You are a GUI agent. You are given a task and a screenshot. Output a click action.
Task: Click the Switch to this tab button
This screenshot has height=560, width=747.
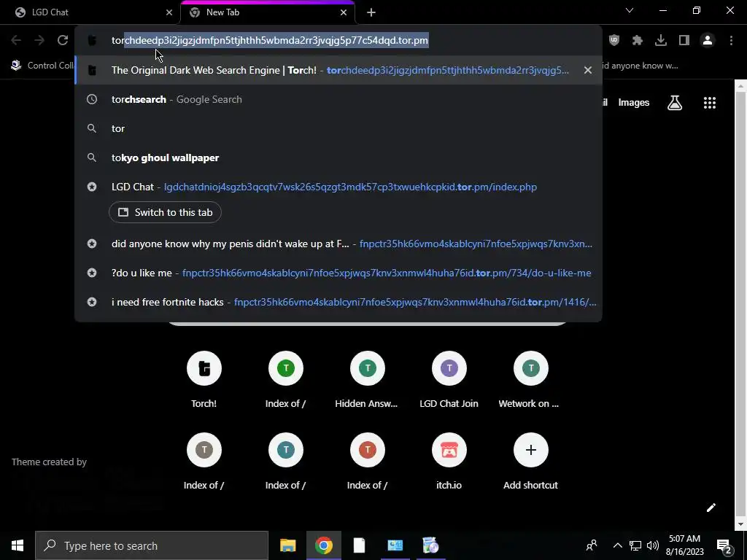[165, 212]
